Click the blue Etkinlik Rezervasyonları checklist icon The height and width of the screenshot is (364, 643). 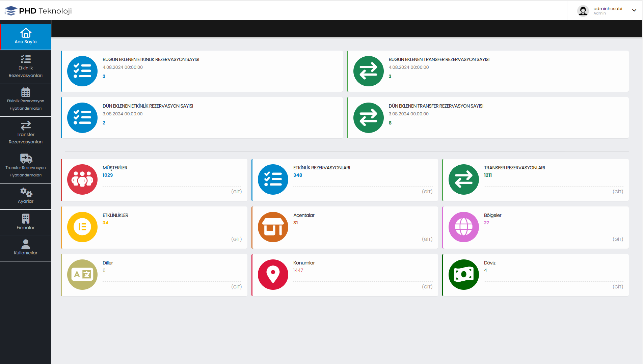[x=273, y=179]
